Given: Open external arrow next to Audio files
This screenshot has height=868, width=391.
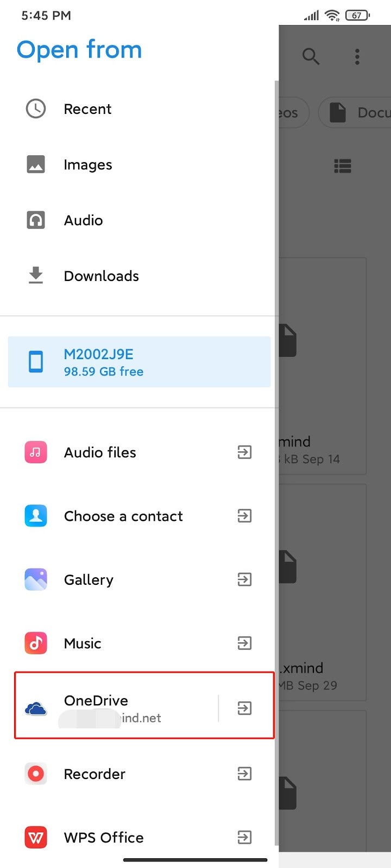Looking at the screenshot, I should (244, 452).
